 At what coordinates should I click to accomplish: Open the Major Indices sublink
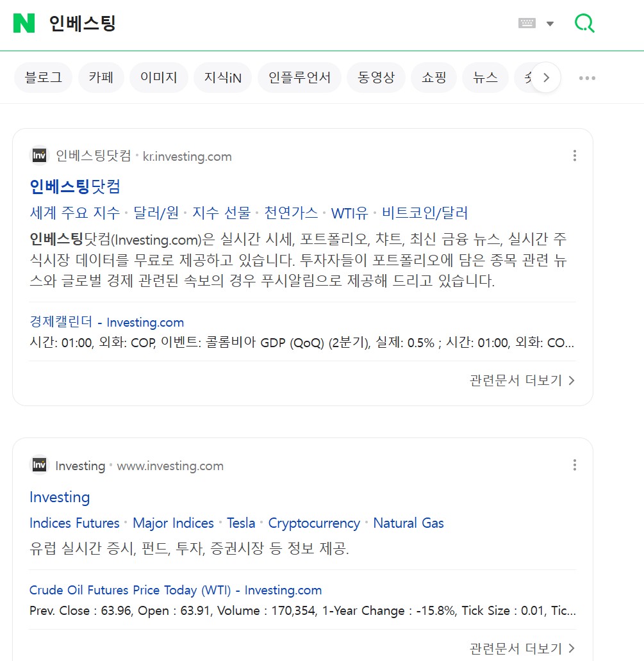click(174, 523)
